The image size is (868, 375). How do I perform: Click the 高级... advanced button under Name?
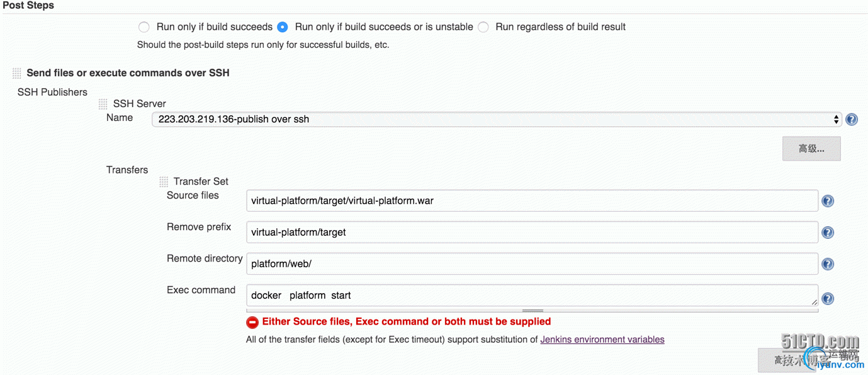[x=811, y=149]
